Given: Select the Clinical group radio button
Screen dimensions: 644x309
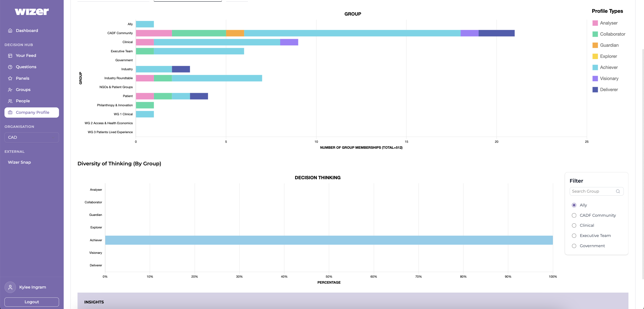Looking at the screenshot, I should pos(574,225).
